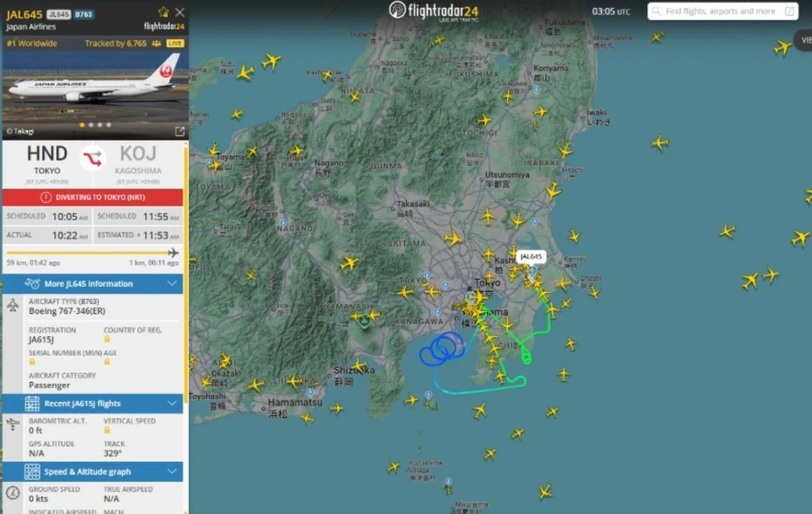Unlock Age via its padlock icon
Viewport: 812px width, 514px height.
(x=107, y=363)
